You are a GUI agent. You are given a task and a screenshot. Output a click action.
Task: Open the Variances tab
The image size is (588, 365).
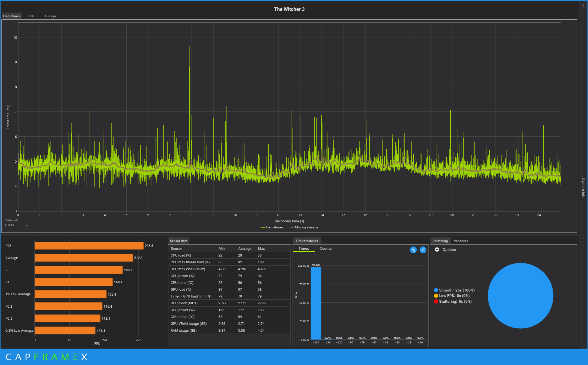pos(461,241)
